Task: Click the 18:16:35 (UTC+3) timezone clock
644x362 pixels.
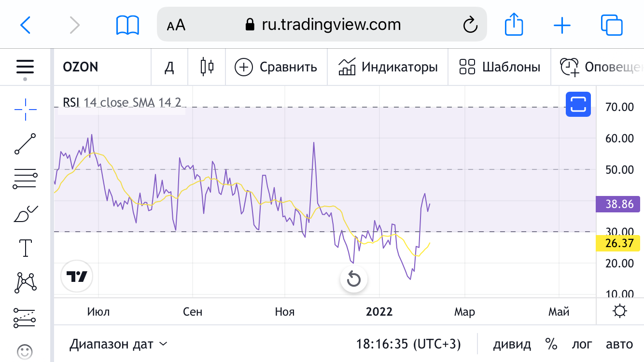Action: (x=408, y=344)
